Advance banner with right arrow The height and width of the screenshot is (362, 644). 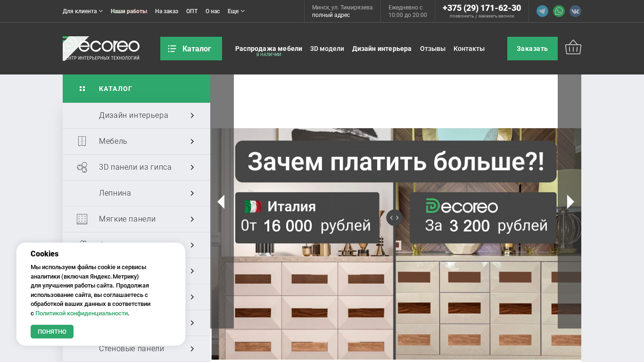[x=570, y=202]
